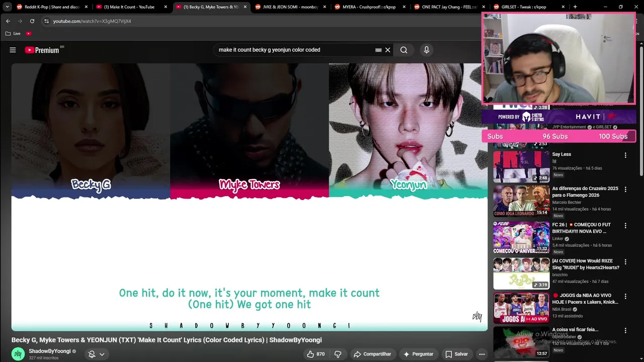Viewport: 644px width, 362px height.
Task: Open options menu for Say Less video
Action: [x=625, y=155]
